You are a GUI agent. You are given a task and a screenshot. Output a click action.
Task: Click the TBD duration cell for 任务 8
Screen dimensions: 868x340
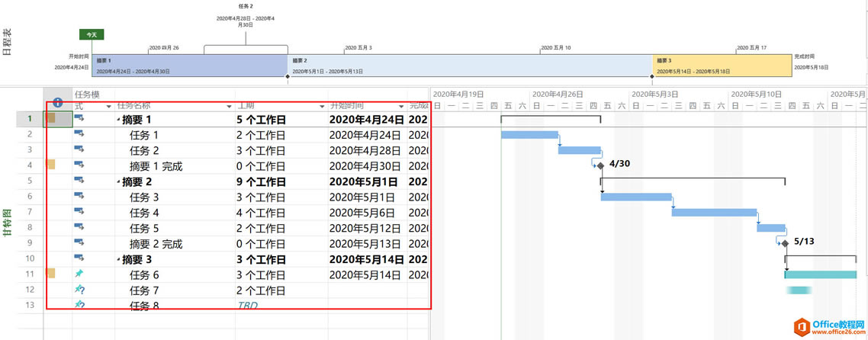pyautogui.click(x=247, y=306)
